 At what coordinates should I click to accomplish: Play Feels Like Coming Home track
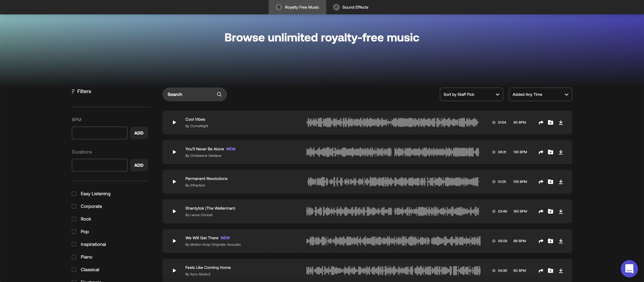point(174,271)
